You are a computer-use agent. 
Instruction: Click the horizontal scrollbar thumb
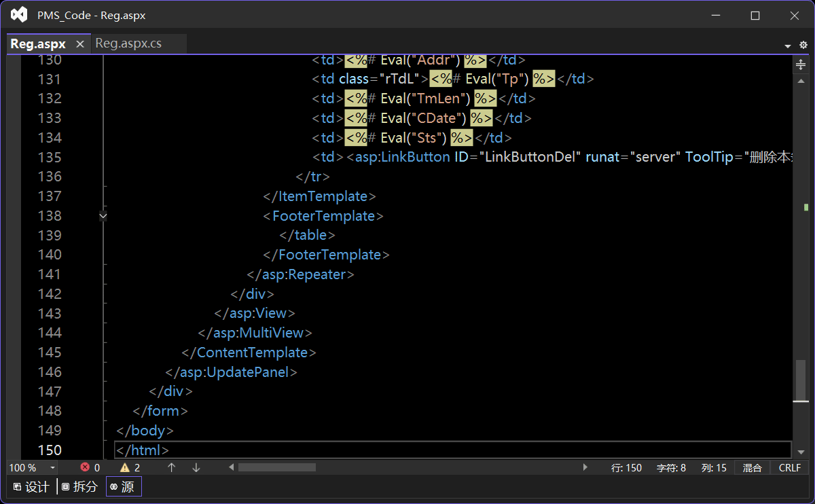click(276, 467)
